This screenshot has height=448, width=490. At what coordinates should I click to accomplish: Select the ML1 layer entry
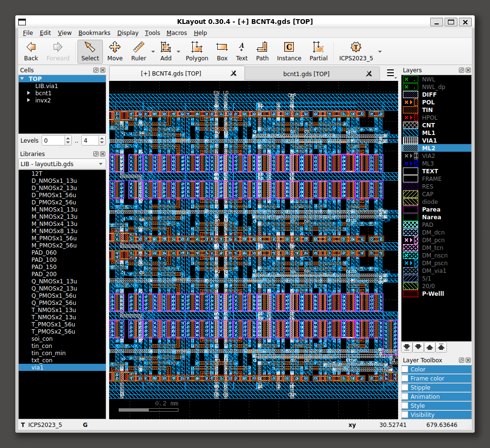[x=428, y=133]
